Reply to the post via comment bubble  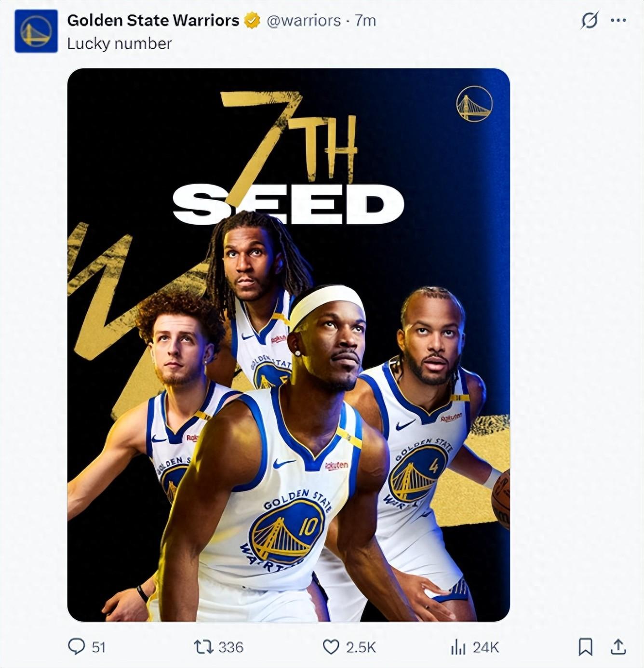point(76,646)
